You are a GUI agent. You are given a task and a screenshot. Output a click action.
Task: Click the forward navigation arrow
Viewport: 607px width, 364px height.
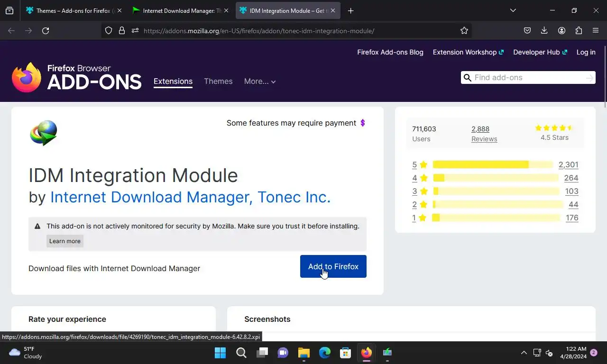pyautogui.click(x=28, y=31)
